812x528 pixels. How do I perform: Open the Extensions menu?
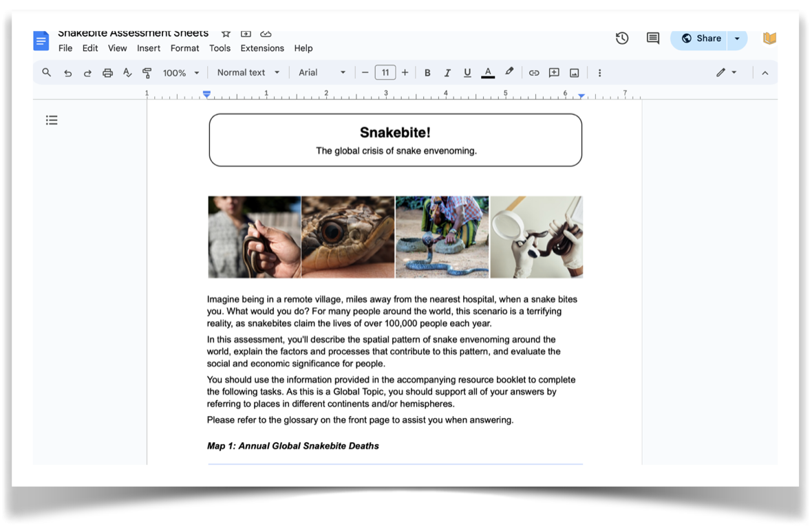tap(262, 48)
